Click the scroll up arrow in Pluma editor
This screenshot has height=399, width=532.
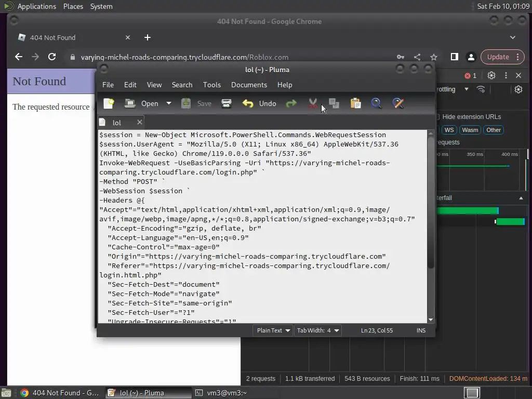click(x=431, y=134)
